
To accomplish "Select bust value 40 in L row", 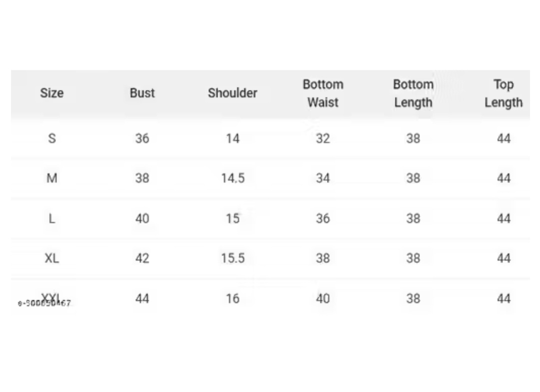I will (x=142, y=218).
